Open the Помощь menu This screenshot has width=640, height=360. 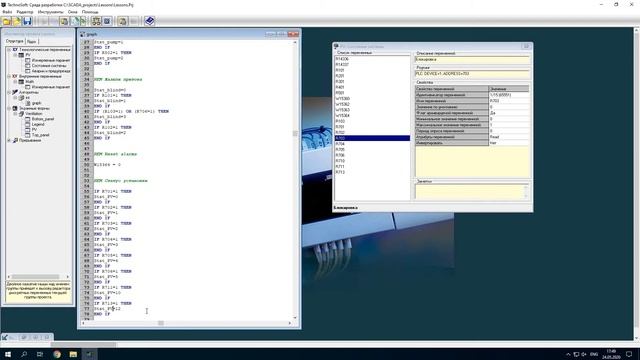click(x=90, y=12)
